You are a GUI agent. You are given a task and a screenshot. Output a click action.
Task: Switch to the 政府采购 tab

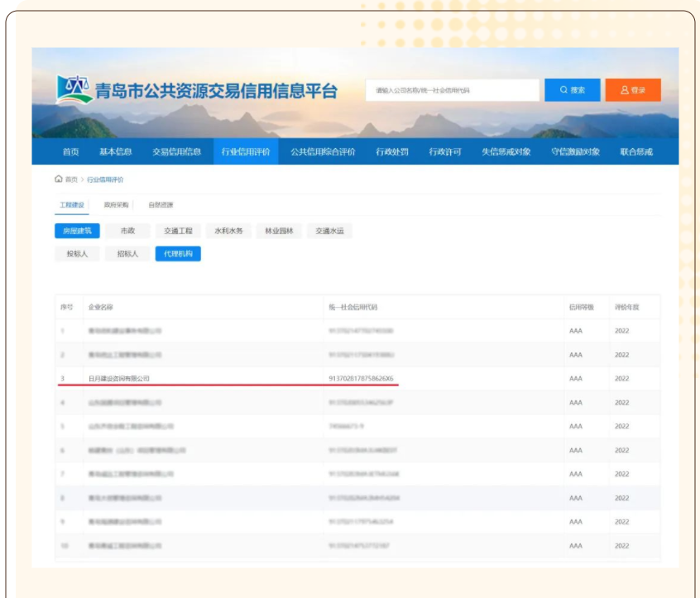tap(116, 204)
